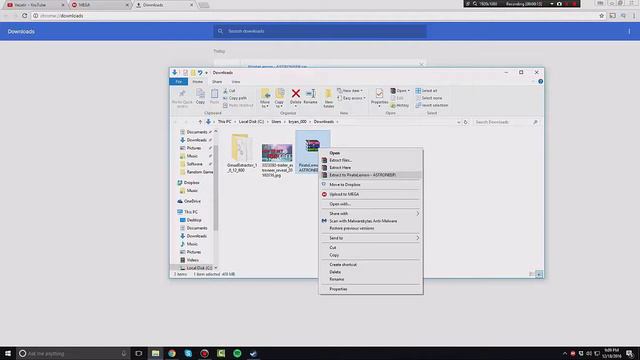Screen dimensions: 640x360
Task: Choose Create shortcut in context menu
Action: click(371, 264)
